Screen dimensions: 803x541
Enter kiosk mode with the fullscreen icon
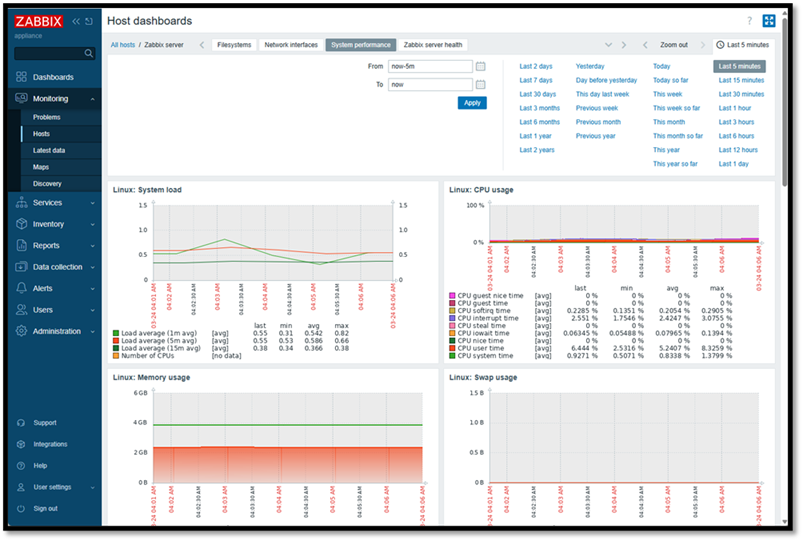769,21
